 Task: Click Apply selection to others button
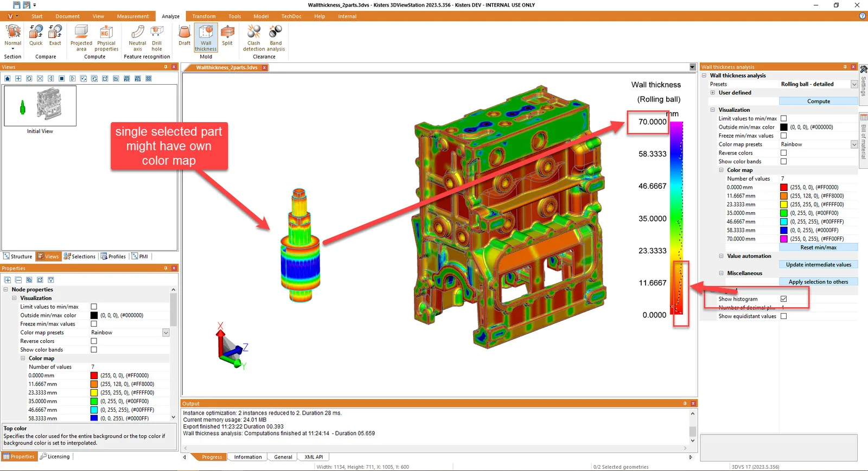coord(819,282)
